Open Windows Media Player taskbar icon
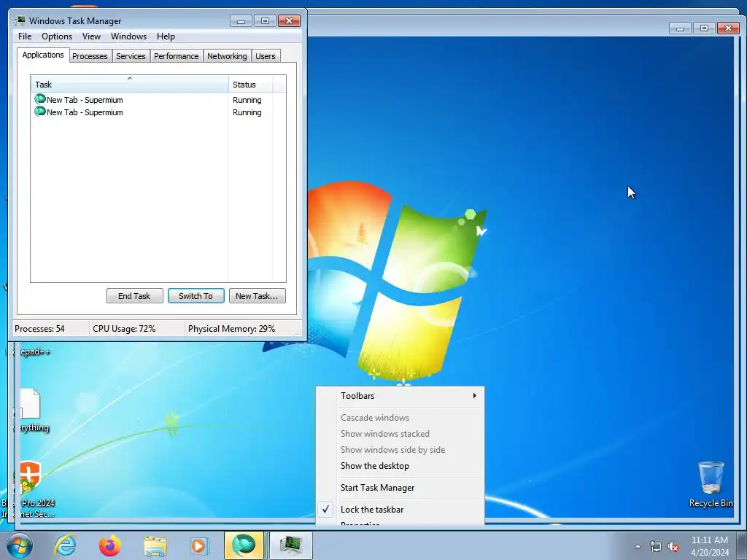Viewport: 747px width, 560px height. [x=199, y=545]
